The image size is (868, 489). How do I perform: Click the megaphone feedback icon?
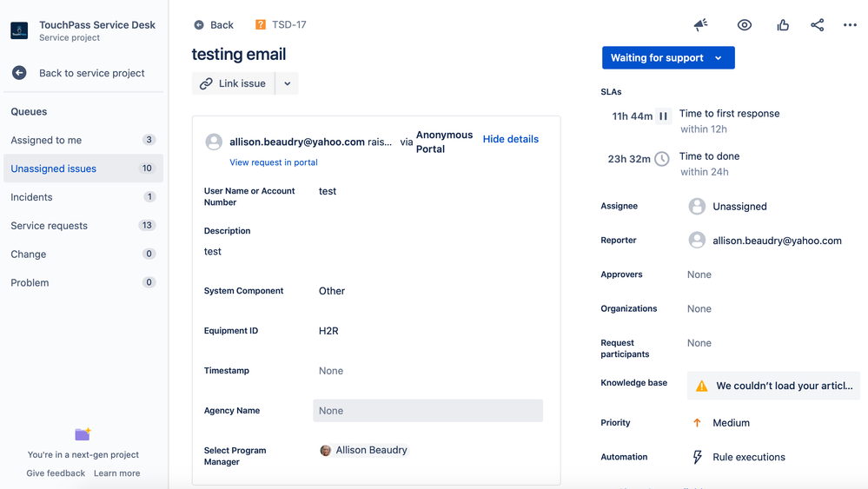click(x=701, y=25)
